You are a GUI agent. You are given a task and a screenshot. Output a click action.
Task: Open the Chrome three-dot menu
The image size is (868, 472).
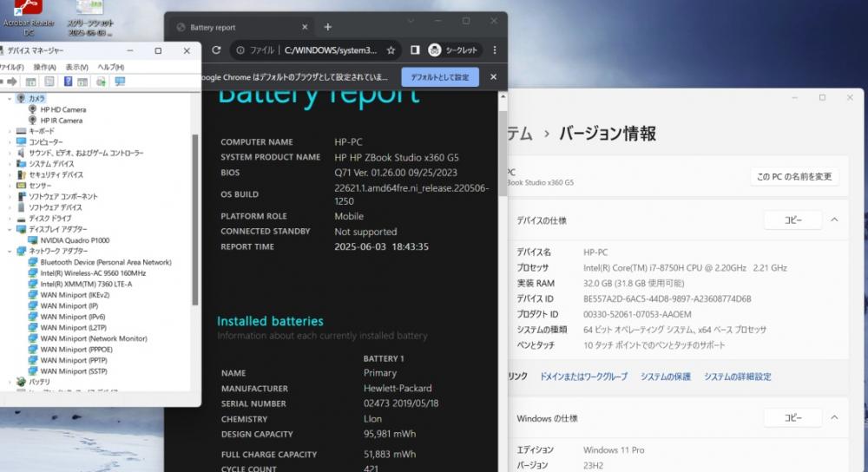click(495, 50)
